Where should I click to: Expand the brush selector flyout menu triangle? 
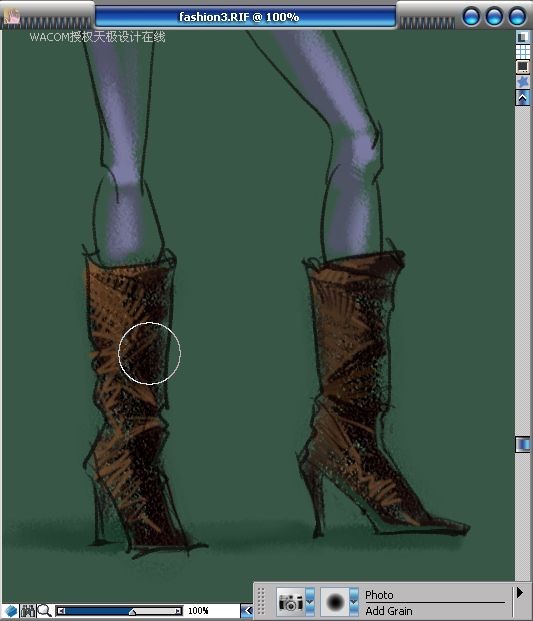coord(520,593)
